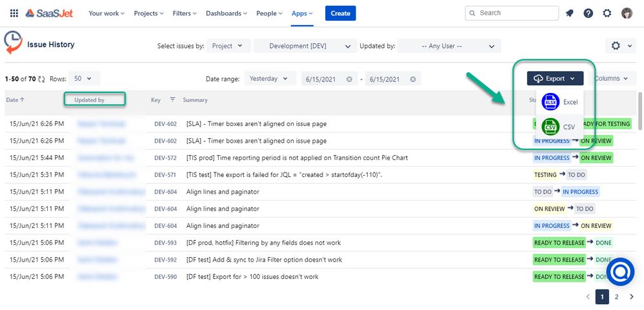
Task: Choose the Excel XLSX export icon
Action: (x=550, y=102)
